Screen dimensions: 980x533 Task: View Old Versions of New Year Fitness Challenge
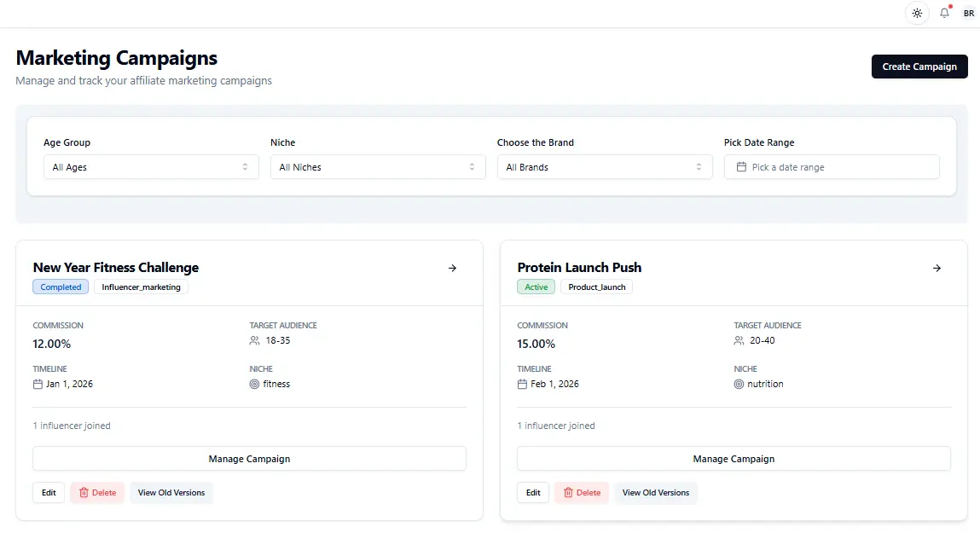171,492
